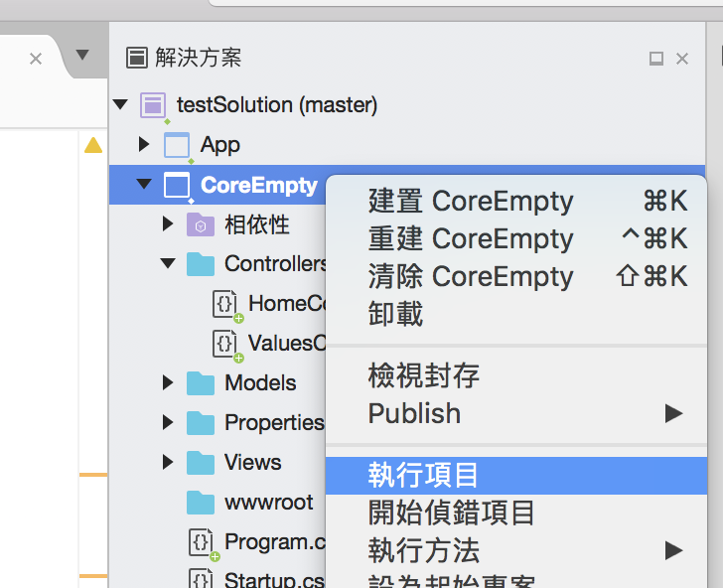Select 執行項目 to run the project
Image resolution: width=723 pixels, height=588 pixels.
pos(516,476)
